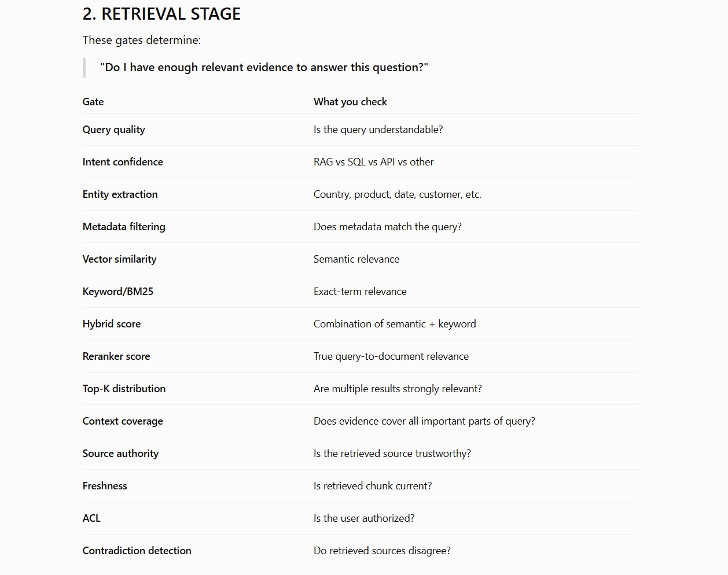This screenshot has width=728, height=575.
Task: Click 'RAG vs SQL vs API vs other' text
Action: click(x=373, y=162)
